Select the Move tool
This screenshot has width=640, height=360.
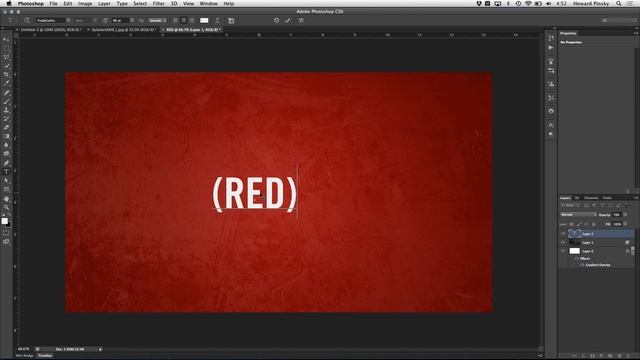(6, 40)
